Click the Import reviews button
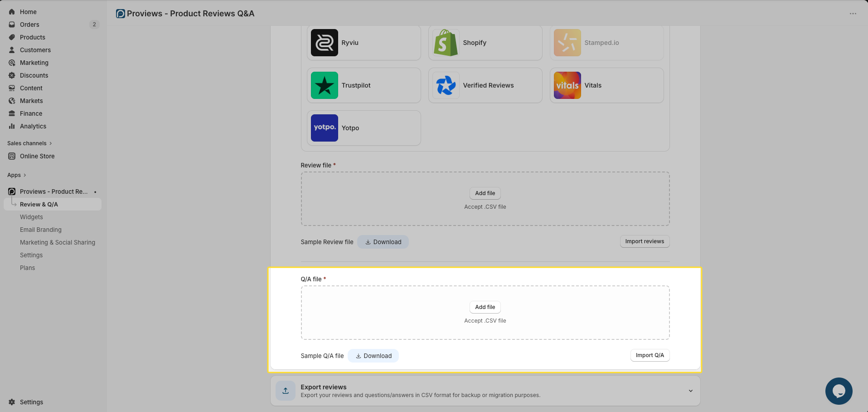 click(645, 241)
